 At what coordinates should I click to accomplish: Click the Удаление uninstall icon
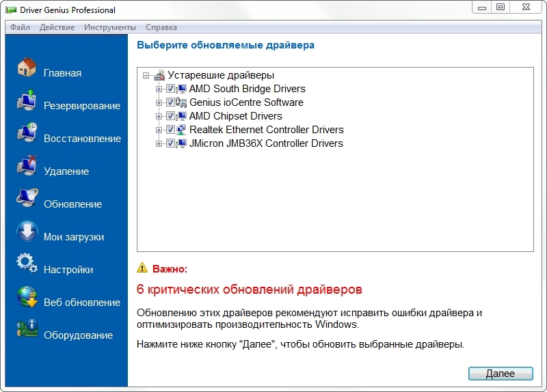pyautogui.click(x=27, y=166)
